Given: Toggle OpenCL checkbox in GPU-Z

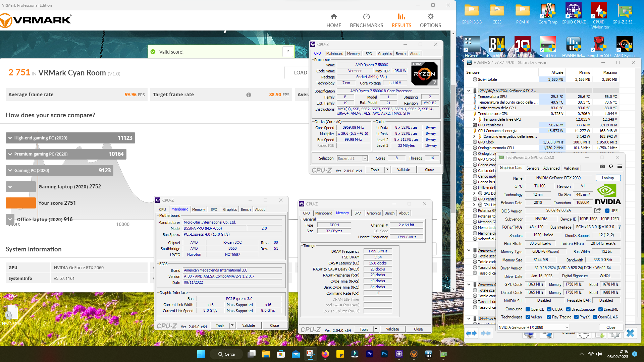Looking at the screenshot, I should (528, 309).
